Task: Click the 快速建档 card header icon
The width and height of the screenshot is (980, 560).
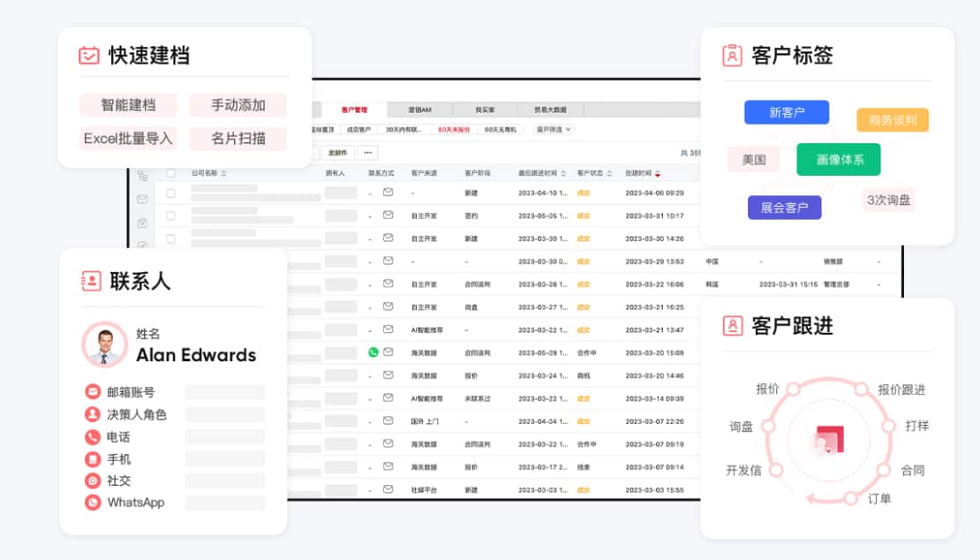Action: (88, 55)
